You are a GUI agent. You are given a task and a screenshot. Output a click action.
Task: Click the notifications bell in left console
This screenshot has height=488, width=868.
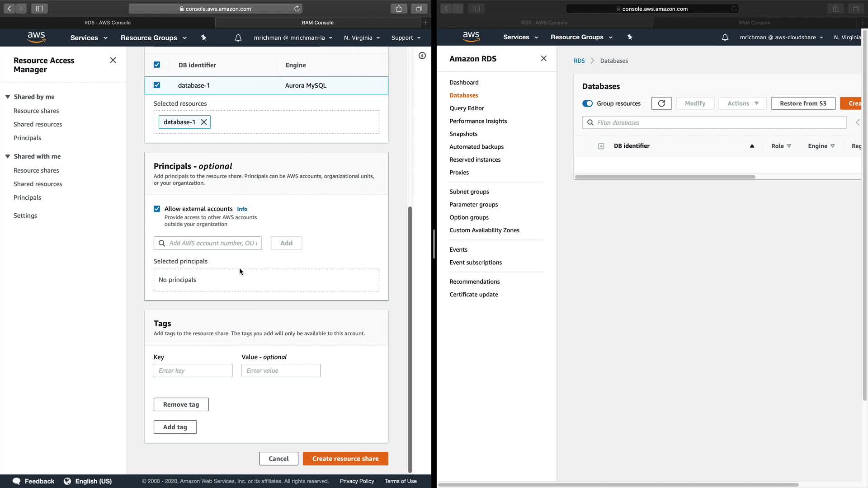[238, 38]
